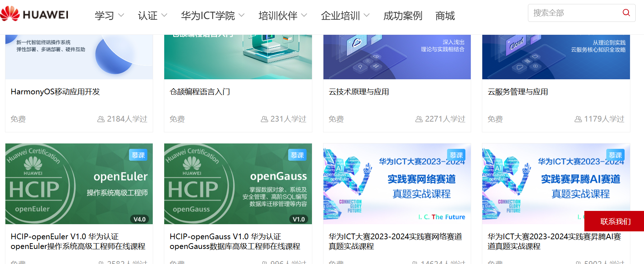Click V4.0 version badge on openEuler thumbnail
The image size is (644, 264).
(x=140, y=219)
